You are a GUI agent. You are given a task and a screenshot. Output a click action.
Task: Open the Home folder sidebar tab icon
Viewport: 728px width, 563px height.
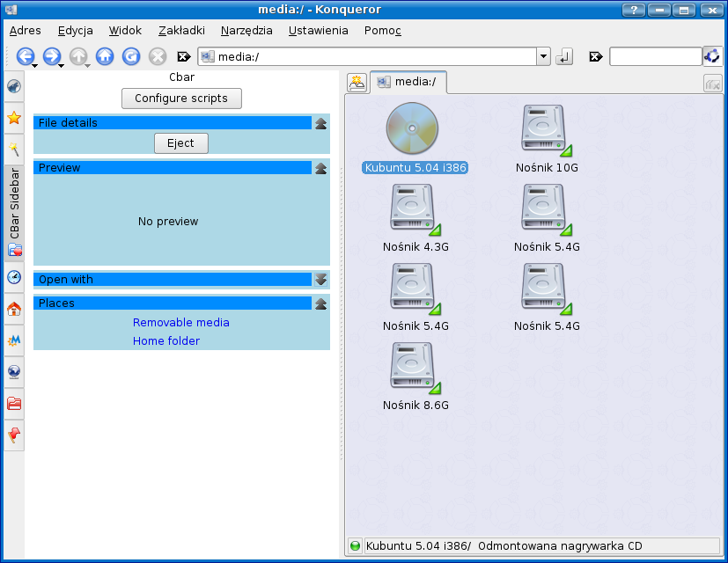14,309
